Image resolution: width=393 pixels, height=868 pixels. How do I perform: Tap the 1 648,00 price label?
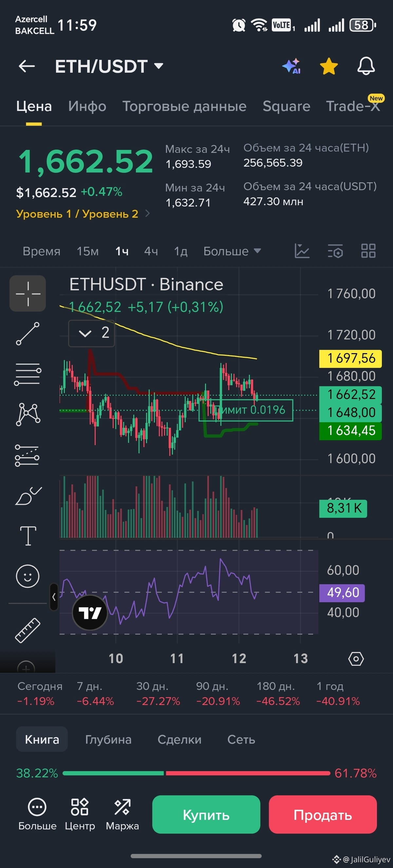(x=350, y=413)
